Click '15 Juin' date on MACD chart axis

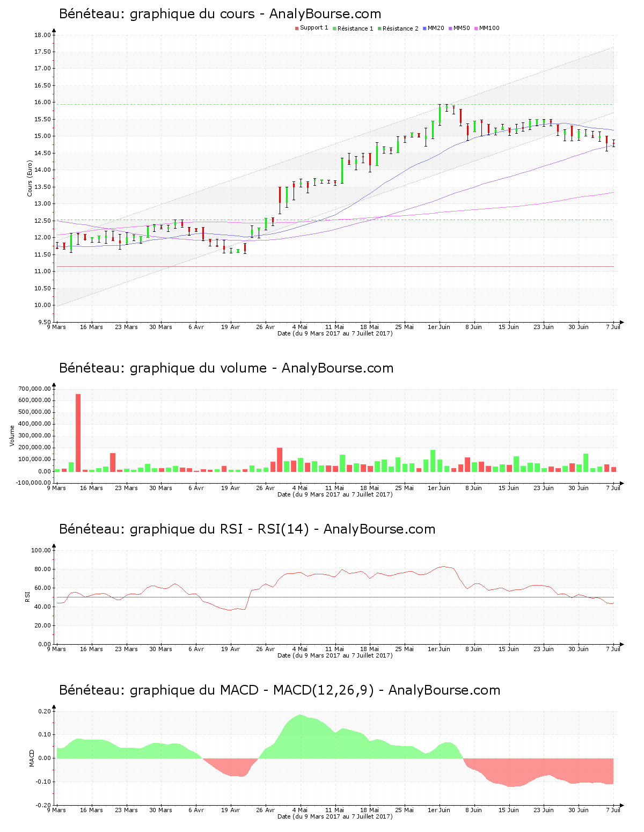[x=509, y=810]
